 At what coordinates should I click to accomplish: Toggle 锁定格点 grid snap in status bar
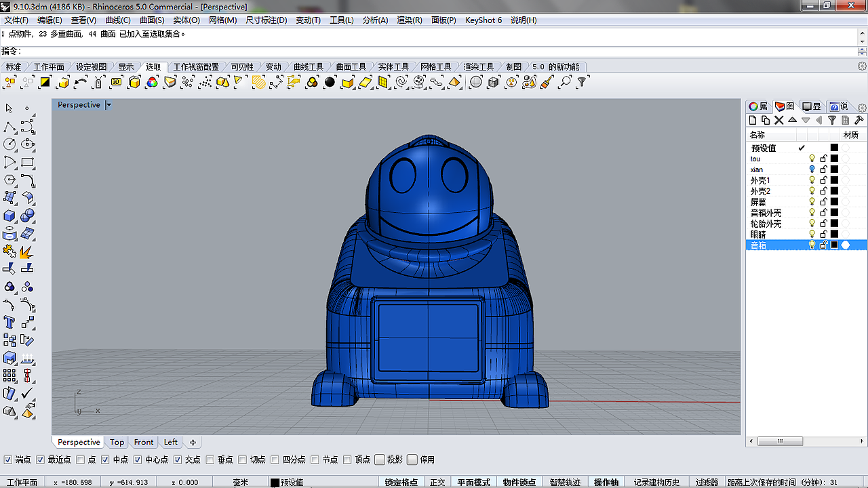point(401,483)
